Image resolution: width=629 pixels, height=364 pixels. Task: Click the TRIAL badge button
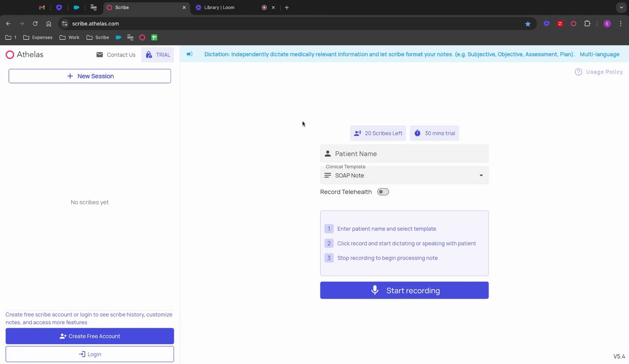[x=158, y=55]
